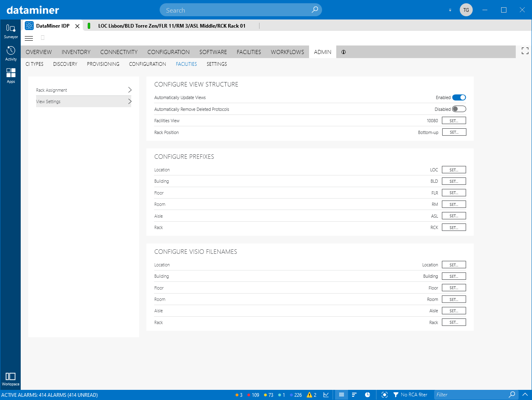This screenshot has width=532, height=400.
Task: Open the No RCA filter option
Action: point(410,395)
